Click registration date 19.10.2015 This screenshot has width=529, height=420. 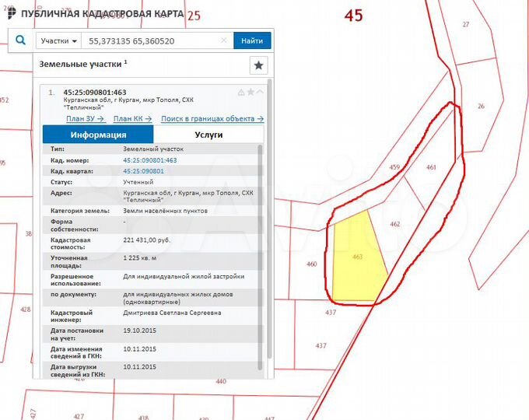coord(139,331)
